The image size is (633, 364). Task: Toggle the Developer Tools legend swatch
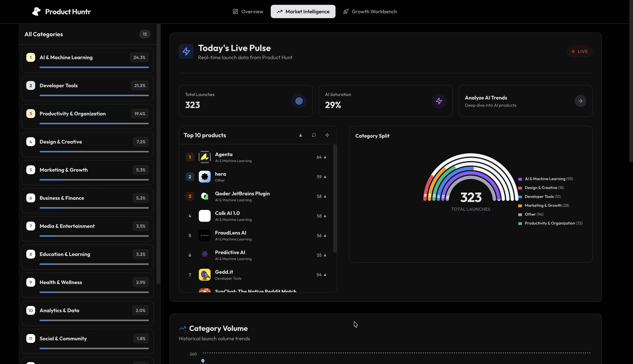(520, 197)
